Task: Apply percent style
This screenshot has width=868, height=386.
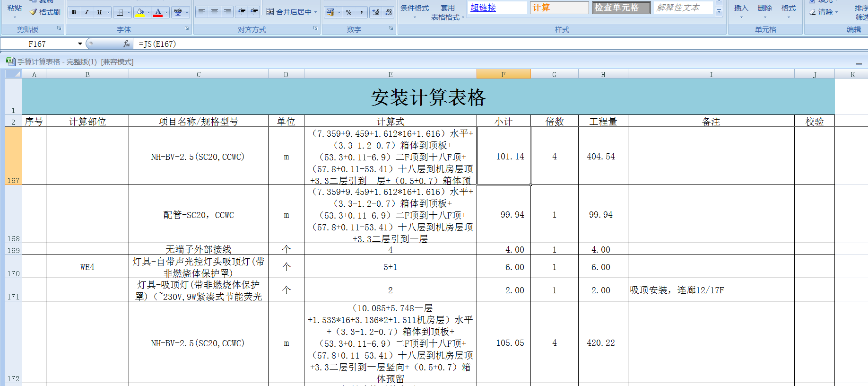Action: pyautogui.click(x=349, y=12)
